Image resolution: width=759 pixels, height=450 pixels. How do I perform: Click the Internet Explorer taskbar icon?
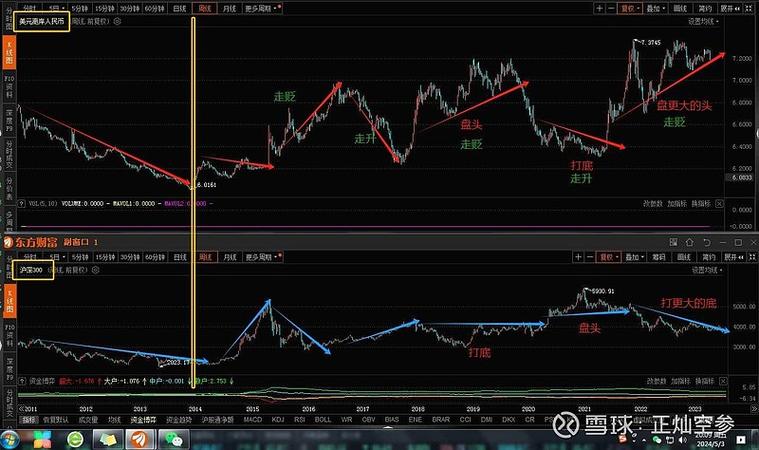tap(75, 438)
